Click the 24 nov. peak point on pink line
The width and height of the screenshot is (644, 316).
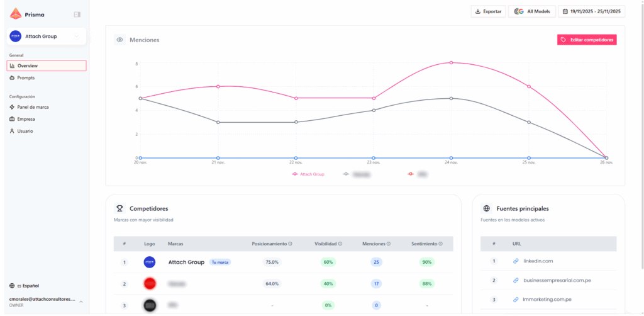(x=451, y=62)
